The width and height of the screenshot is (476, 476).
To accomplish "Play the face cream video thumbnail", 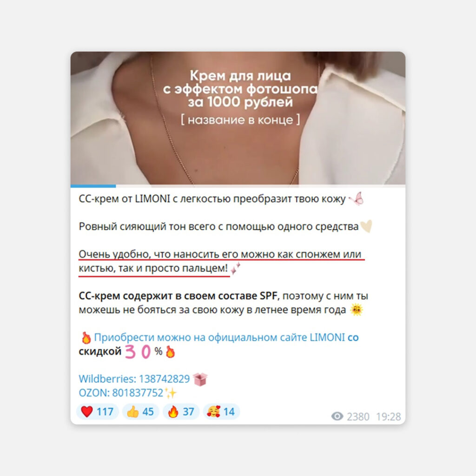I will [238, 118].
